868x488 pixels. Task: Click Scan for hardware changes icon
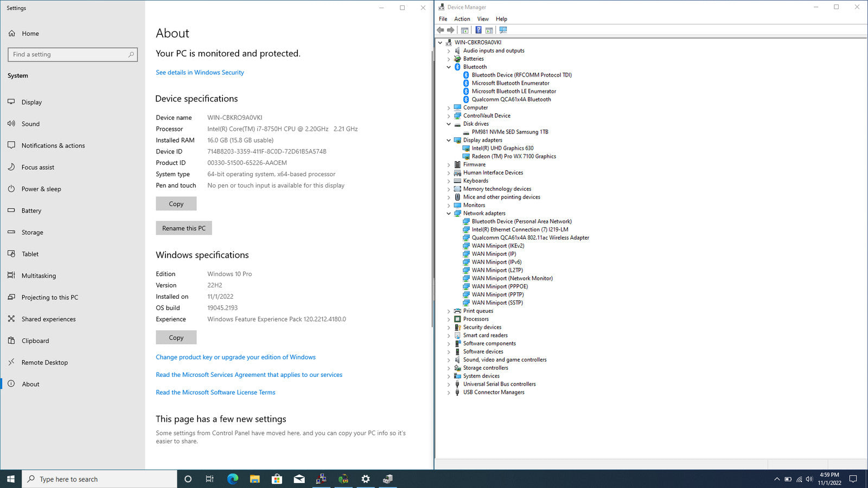point(503,30)
